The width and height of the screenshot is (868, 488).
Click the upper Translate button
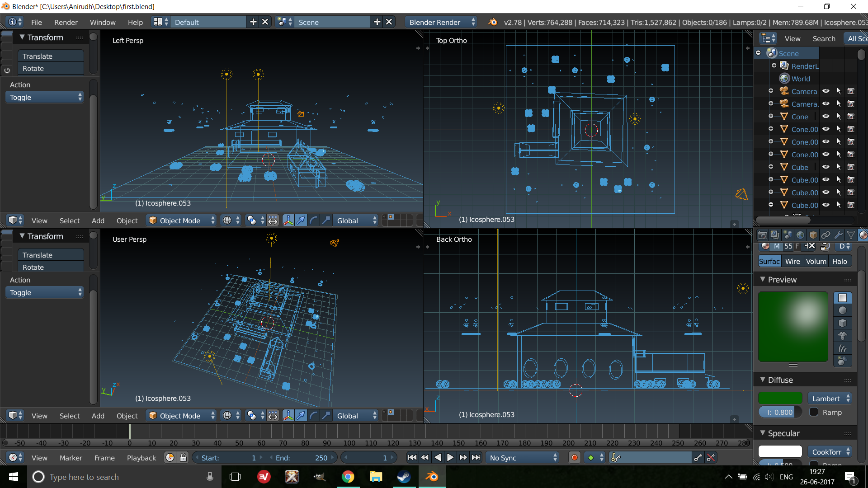tap(51, 56)
